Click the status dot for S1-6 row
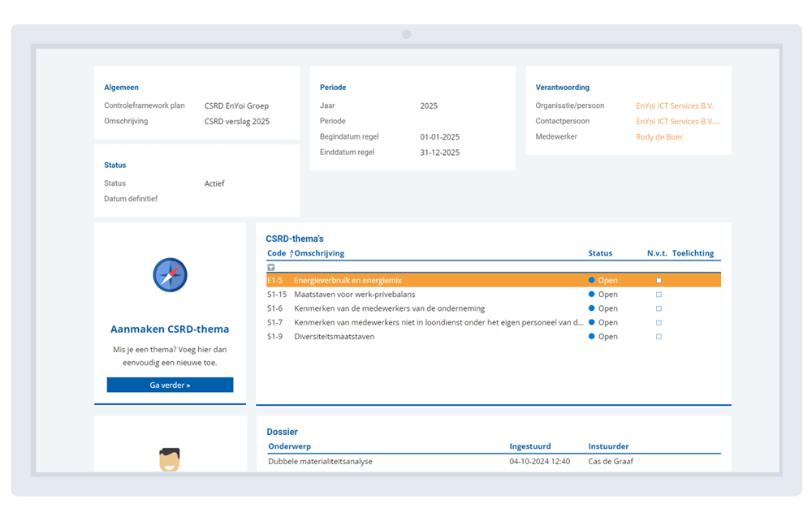This screenshot has width=812, height=521. pyautogui.click(x=592, y=308)
